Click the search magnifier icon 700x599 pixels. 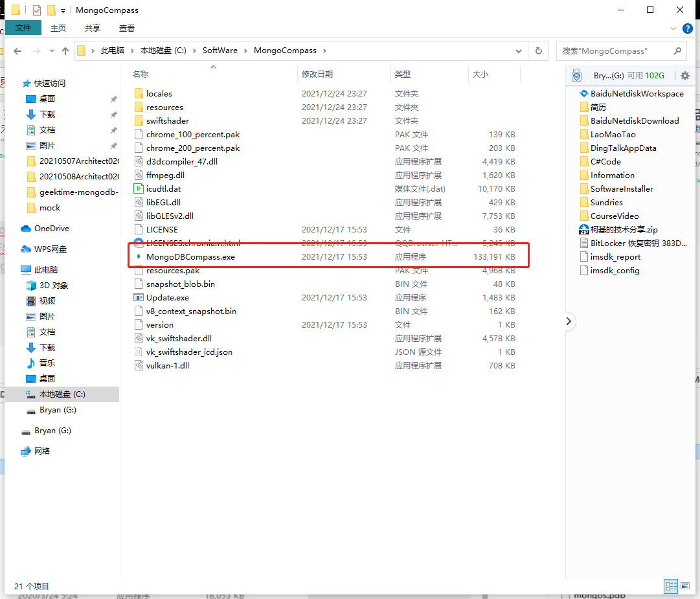click(x=677, y=51)
